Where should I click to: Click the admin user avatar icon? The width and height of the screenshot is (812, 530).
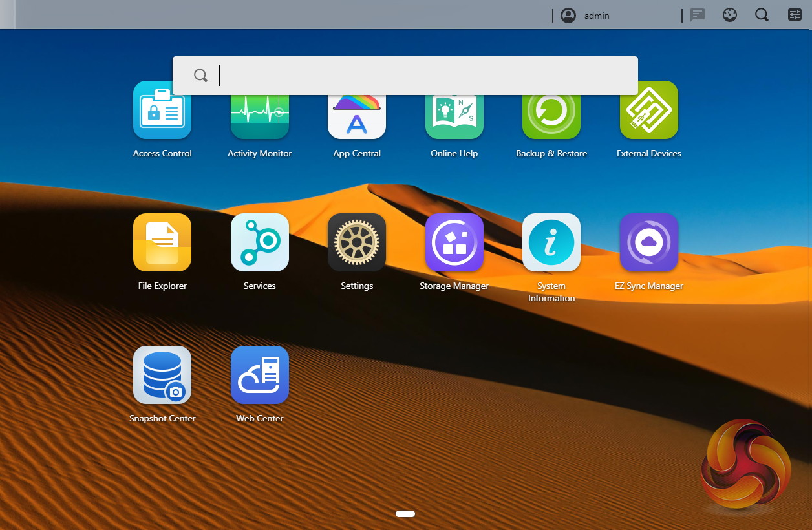[x=568, y=16]
